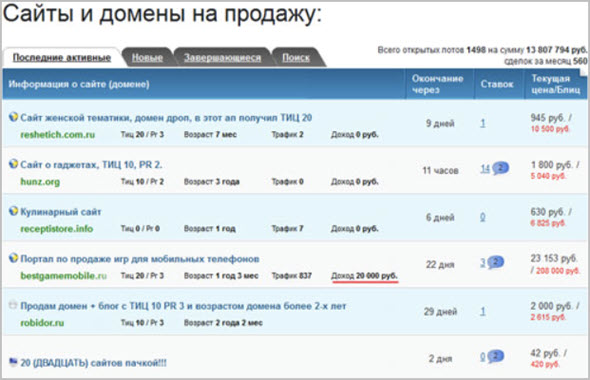This screenshot has height=380, width=590.
Task: Click the blitz price 5 040 руб.
Action: click(548, 176)
